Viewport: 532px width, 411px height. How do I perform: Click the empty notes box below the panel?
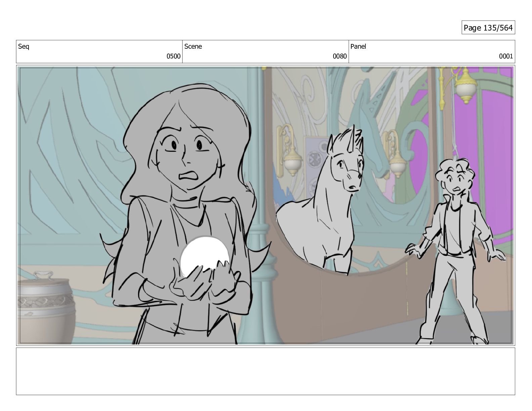[x=265, y=371]
